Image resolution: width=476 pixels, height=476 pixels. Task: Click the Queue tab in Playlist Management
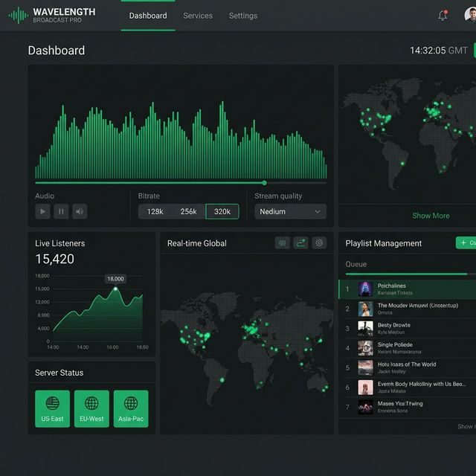click(356, 264)
